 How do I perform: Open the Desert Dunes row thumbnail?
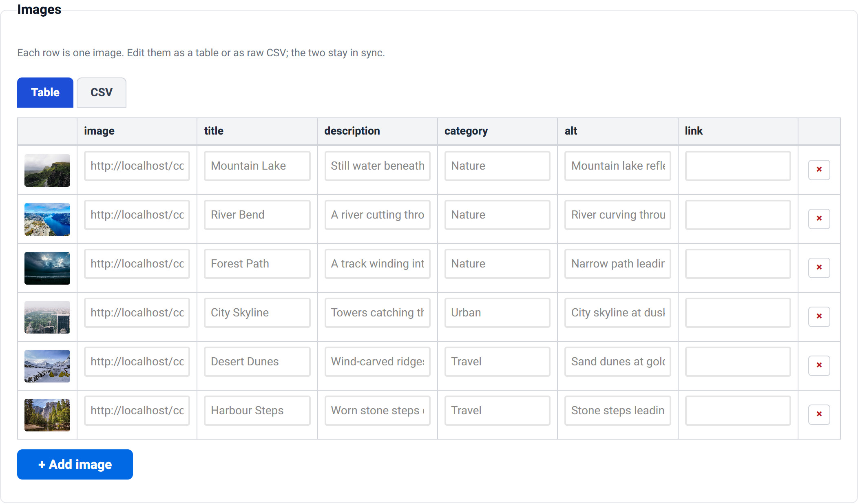(47, 366)
